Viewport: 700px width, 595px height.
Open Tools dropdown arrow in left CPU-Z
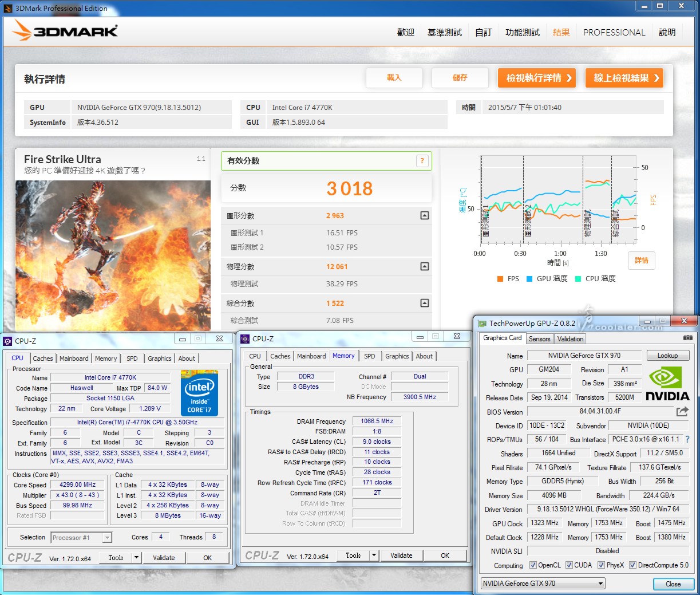[136, 557]
